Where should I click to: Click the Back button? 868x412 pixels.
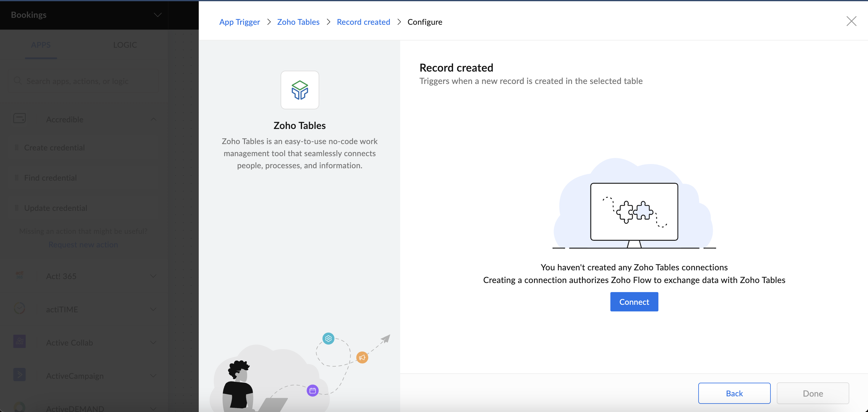tap(734, 393)
